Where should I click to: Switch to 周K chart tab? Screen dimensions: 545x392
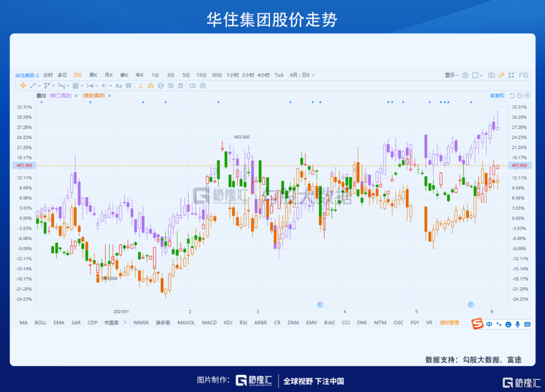pyautogui.click(x=93, y=75)
